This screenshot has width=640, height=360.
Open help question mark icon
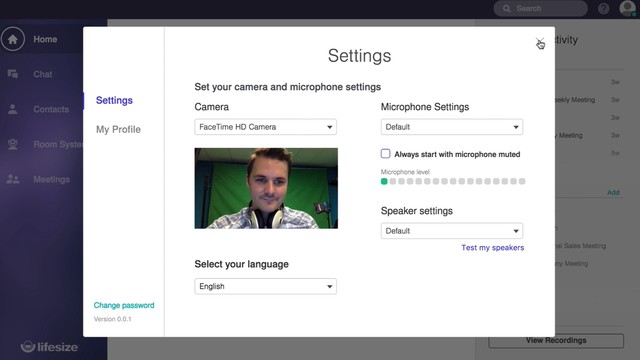[603, 9]
